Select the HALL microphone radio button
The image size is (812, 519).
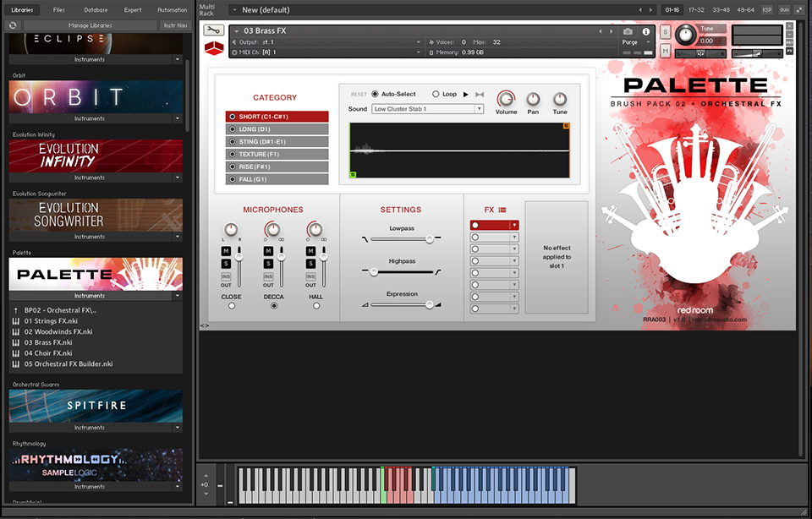315,306
